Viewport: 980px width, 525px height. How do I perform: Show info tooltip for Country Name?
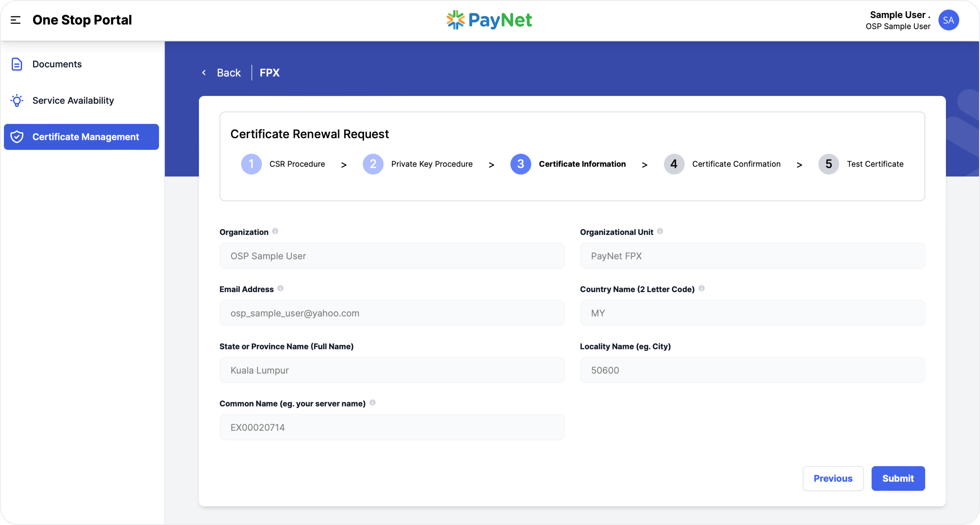pos(702,288)
